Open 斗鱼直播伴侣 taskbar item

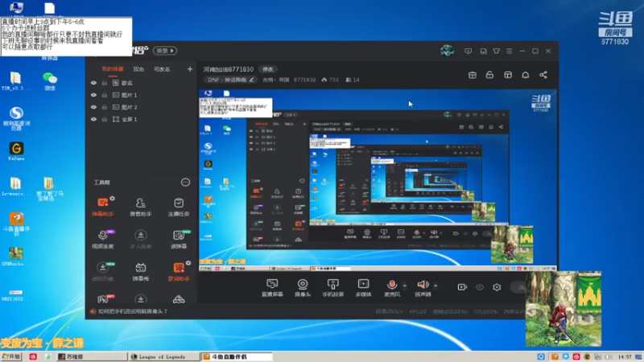237,356
